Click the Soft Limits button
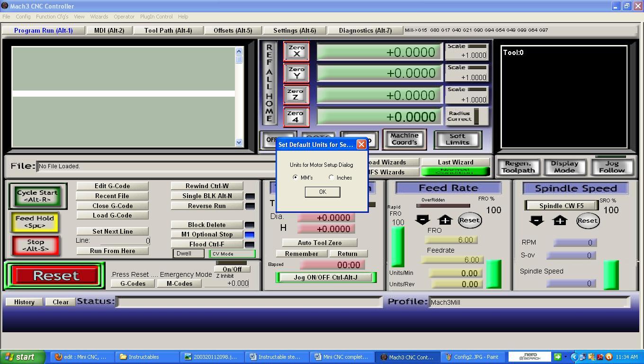This screenshot has width=644, height=364. click(457, 139)
